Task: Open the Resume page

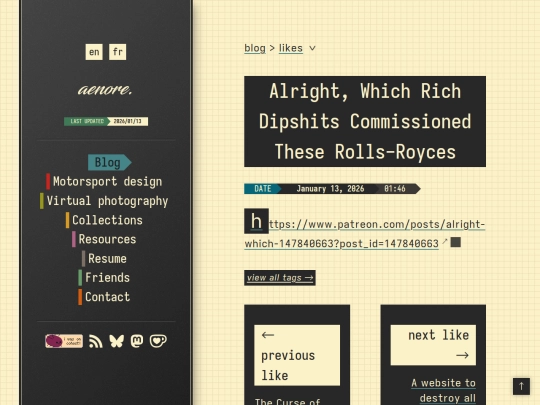Action: [104, 258]
